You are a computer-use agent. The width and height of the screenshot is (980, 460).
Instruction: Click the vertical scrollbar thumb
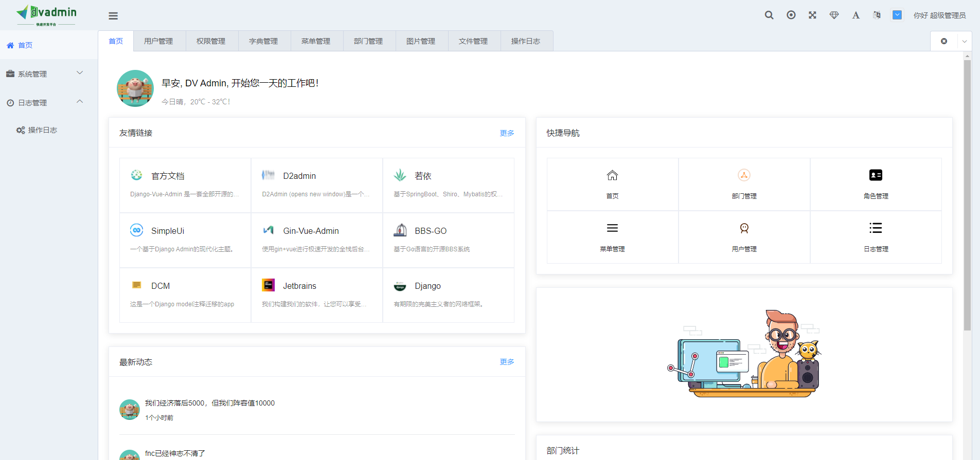tap(967, 195)
